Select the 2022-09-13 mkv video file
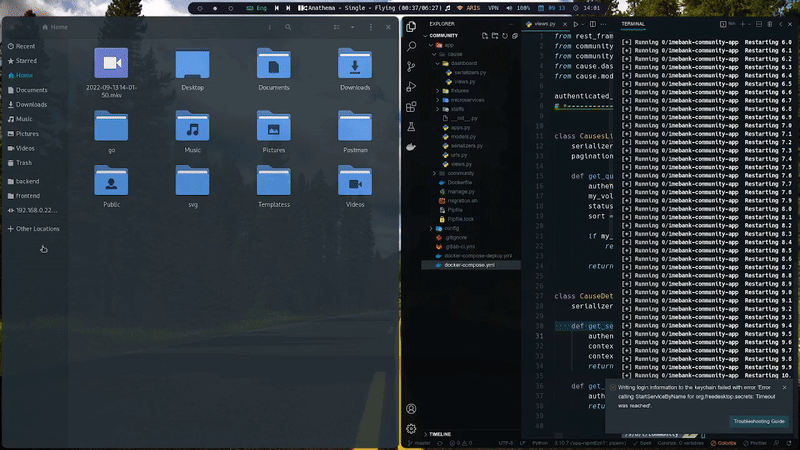800x450 pixels. (111, 72)
